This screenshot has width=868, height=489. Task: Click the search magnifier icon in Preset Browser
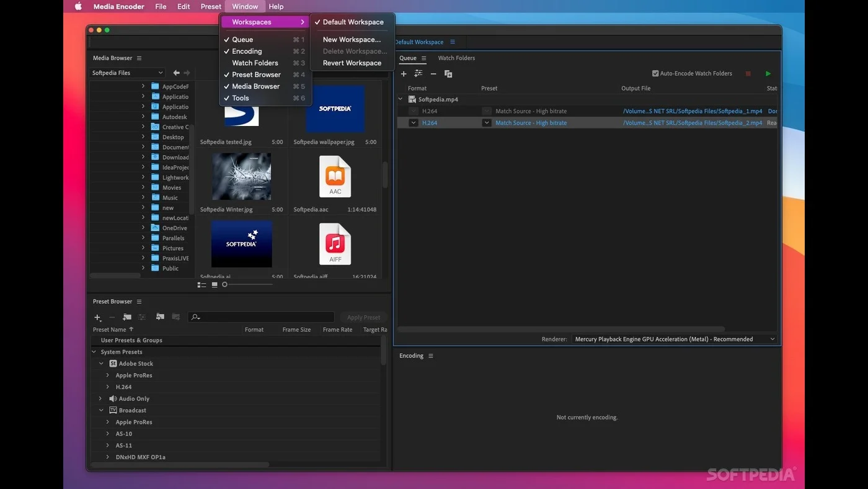tap(195, 317)
